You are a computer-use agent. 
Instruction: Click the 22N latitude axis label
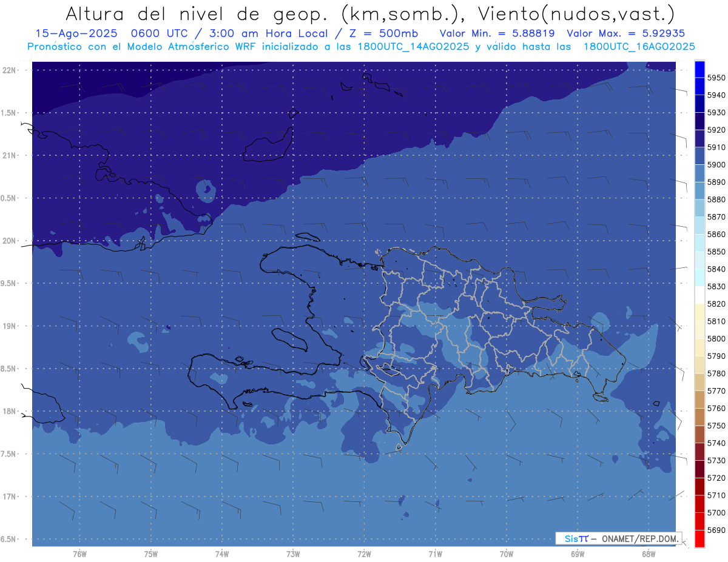click(10, 70)
